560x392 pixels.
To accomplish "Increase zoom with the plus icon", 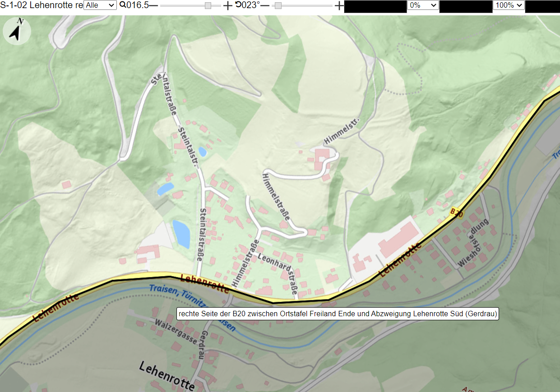I will pyautogui.click(x=228, y=5).
